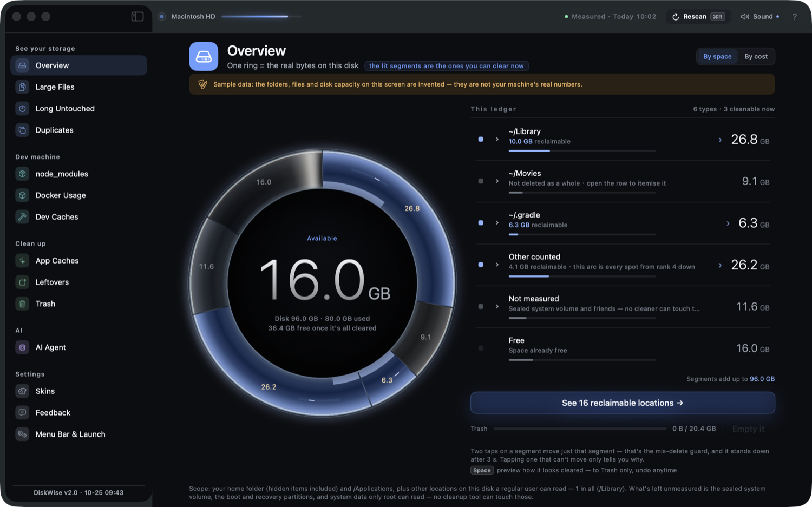Click See 16 reclaimable locations
The image size is (812, 507).
623,403
